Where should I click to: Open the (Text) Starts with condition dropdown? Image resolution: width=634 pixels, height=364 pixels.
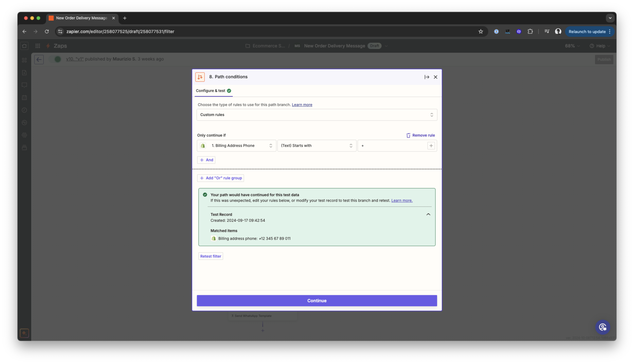[x=317, y=146]
